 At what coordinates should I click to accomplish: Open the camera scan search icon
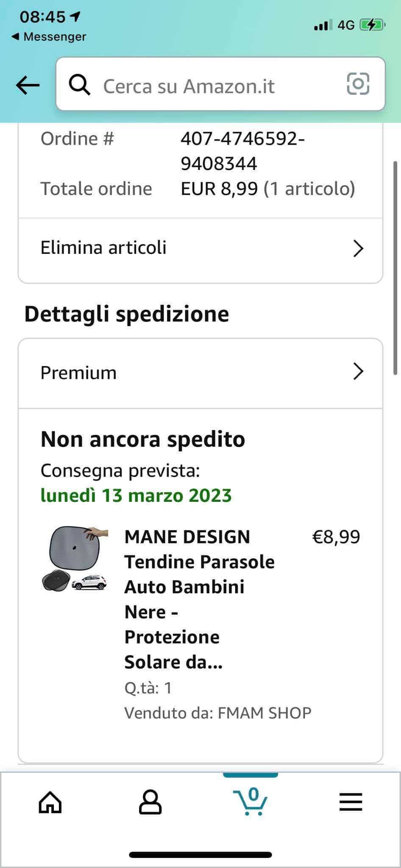(358, 83)
